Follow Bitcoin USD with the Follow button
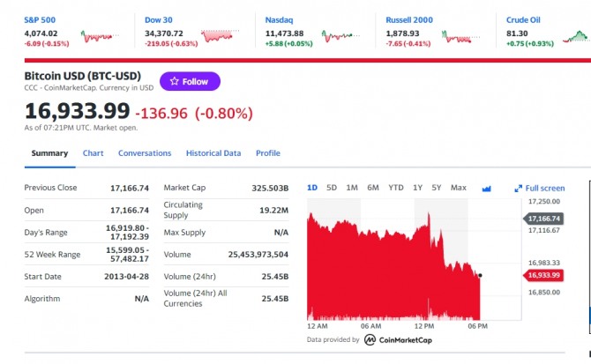 (190, 81)
